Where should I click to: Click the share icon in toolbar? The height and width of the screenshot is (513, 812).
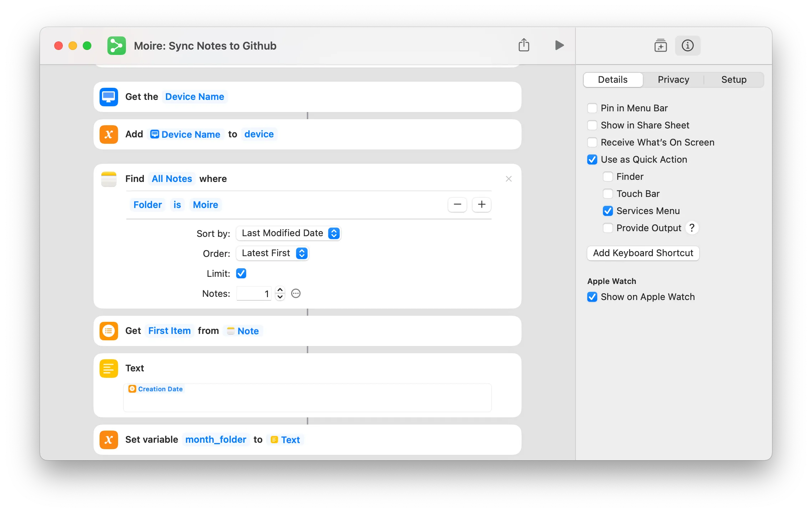(524, 45)
